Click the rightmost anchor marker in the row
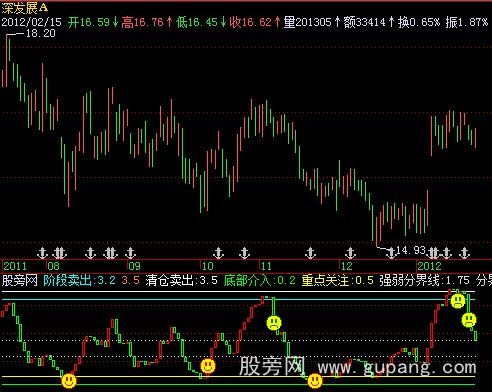Screen dimensions: 492x392 pos(464,253)
